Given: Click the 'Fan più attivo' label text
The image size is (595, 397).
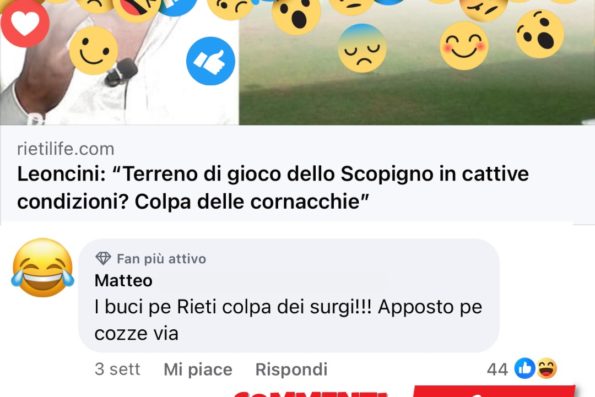Looking at the screenshot, I should [x=161, y=259].
